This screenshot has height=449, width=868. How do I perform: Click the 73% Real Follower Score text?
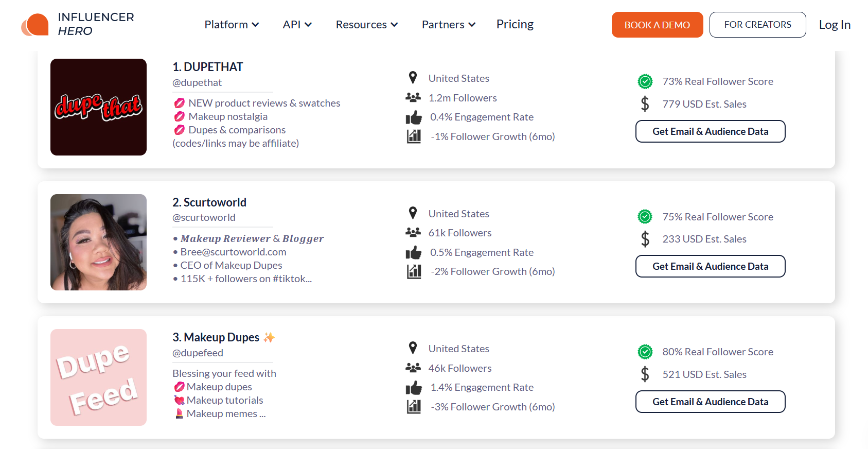[718, 81]
